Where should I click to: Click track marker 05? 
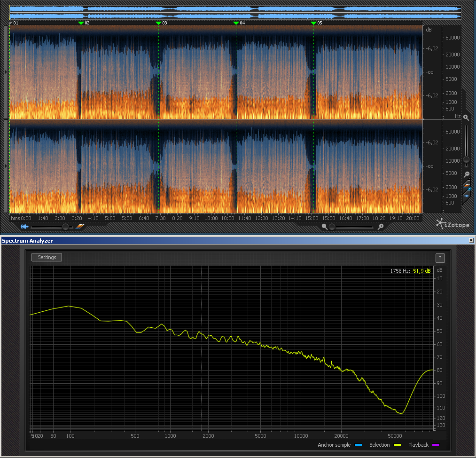pyautogui.click(x=313, y=23)
